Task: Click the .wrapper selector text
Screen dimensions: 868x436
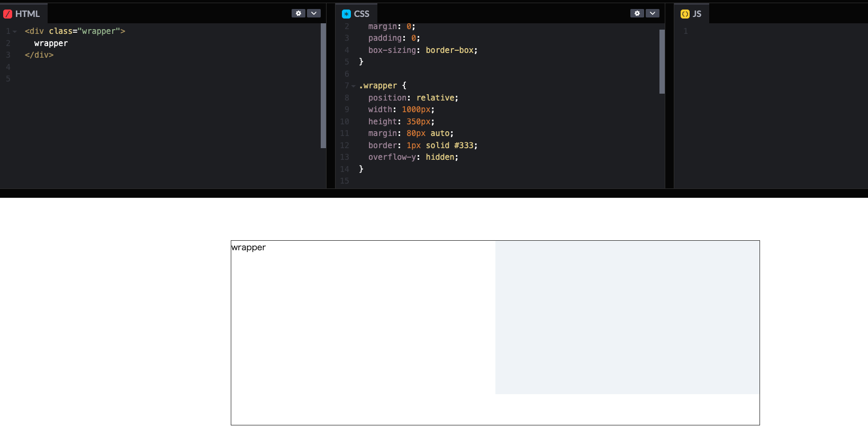Action: click(378, 86)
